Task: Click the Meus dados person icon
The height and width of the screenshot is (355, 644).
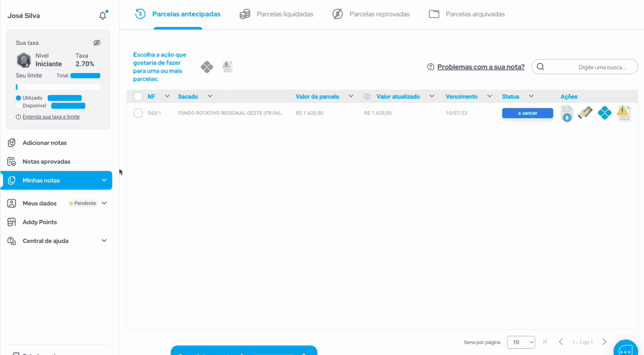Action: pyautogui.click(x=12, y=203)
